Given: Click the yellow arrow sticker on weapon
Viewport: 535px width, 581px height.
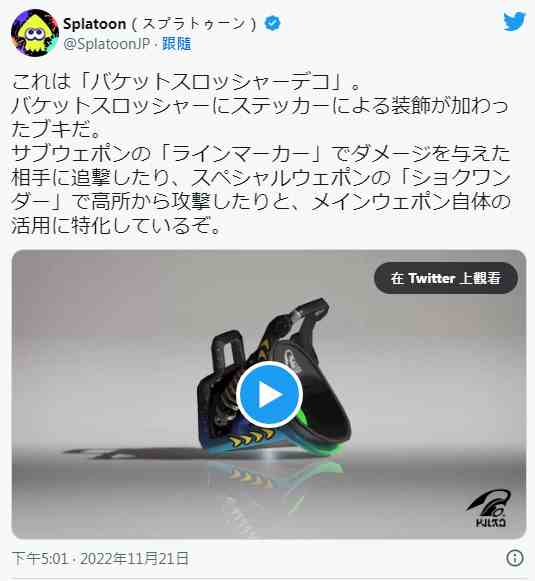Looking at the screenshot, I should pyautogui.click(x=251, y=437).
